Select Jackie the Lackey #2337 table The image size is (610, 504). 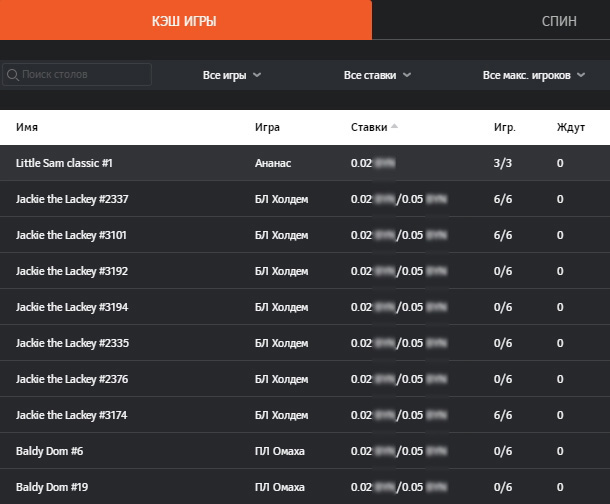point(72,199)
